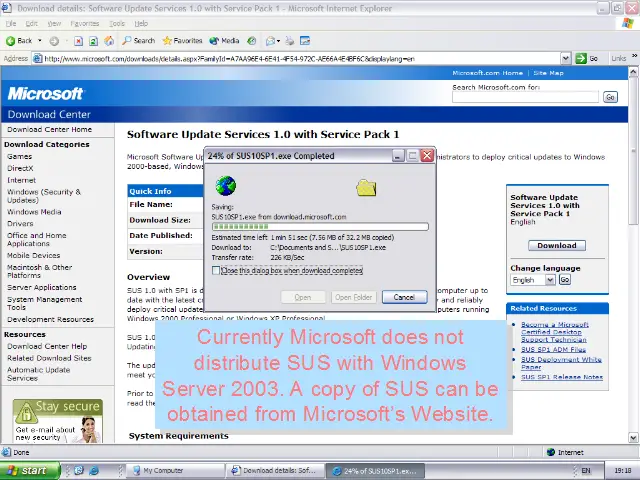The width and height of the screenshot is (640, 480).
Task: Click the page scrollbar up arrow
Action: click(x=633, y=73)
